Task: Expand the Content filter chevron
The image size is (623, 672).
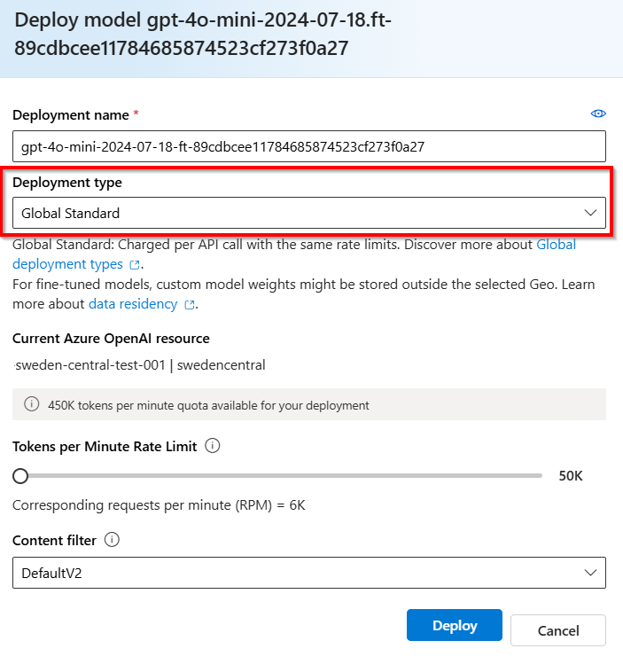Action: pyautogui.click(x=590, y=573)
